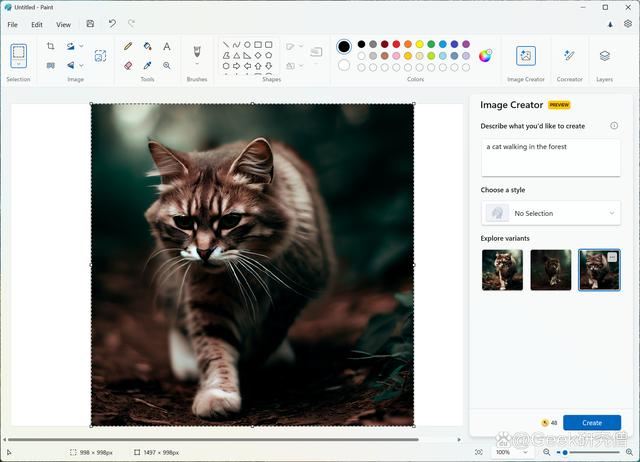Choose the Text tool
The width and height of the screenshot is (640, 462).
(x=166, y=46)
